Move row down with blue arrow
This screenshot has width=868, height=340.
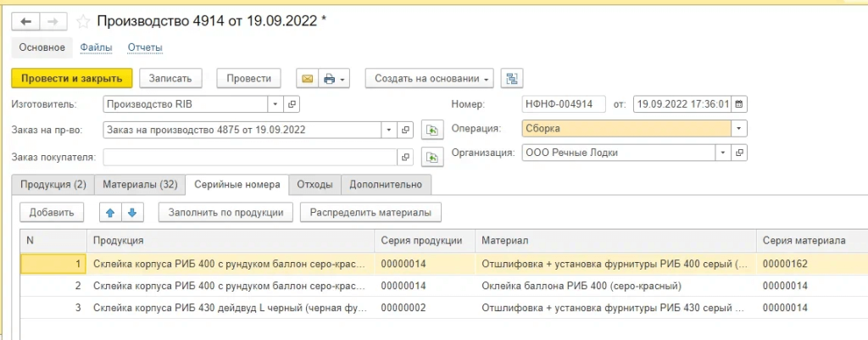point(132,212)
